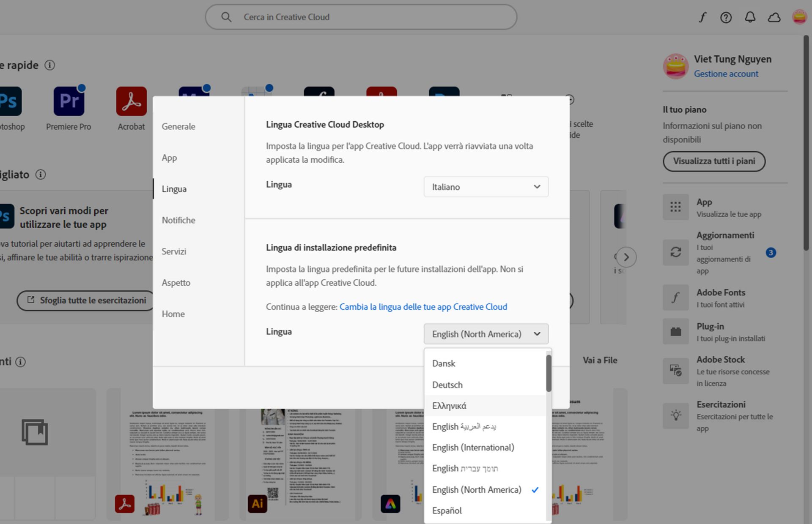812x524 pixels.
Task: Open the fonts icon in top bar
Action: [x=702, y=17]
